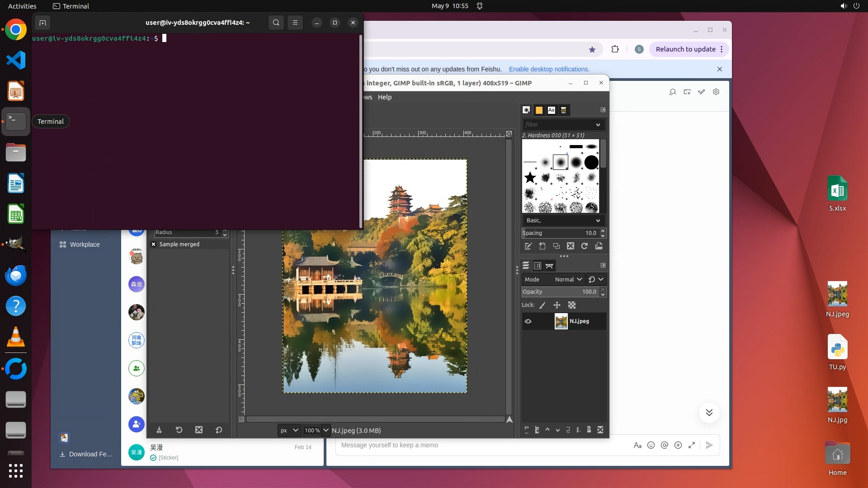Open the GIMP Help menu
The width and height of the screenshot is (868, 488).
point(385,97)
